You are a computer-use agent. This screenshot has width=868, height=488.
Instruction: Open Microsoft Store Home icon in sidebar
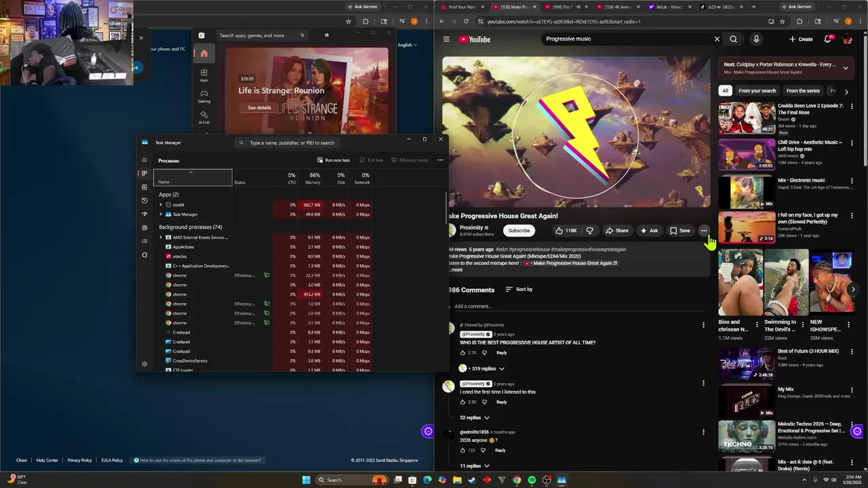204,54
